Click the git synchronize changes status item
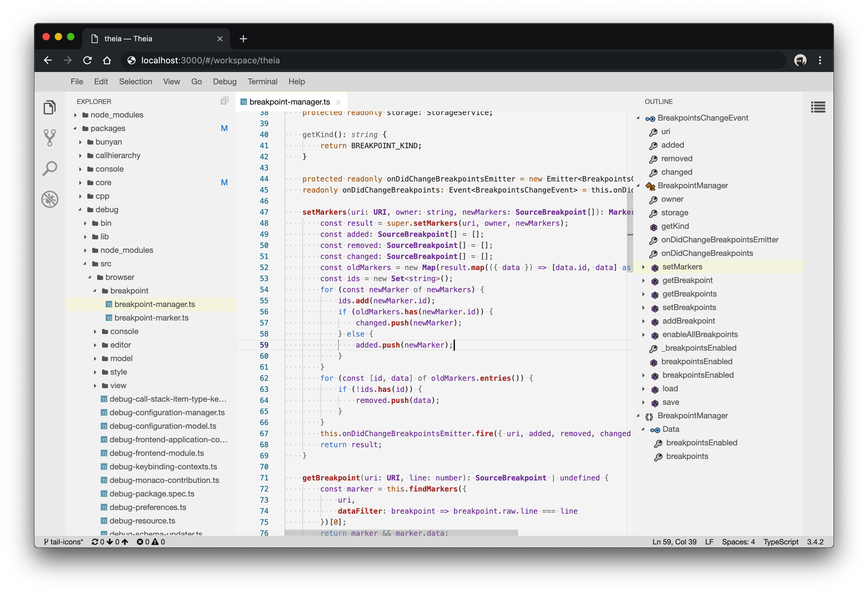 pyautogui.click(x=110, y=542)
